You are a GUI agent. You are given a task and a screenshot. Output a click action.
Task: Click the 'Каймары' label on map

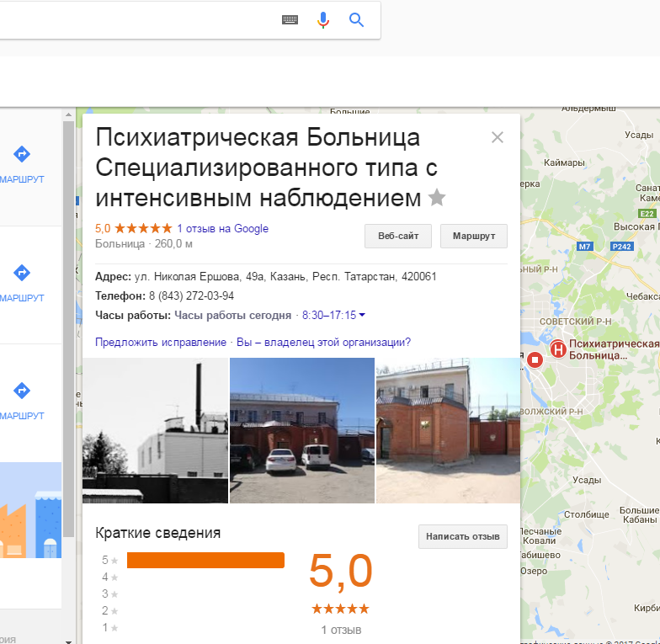564,163
